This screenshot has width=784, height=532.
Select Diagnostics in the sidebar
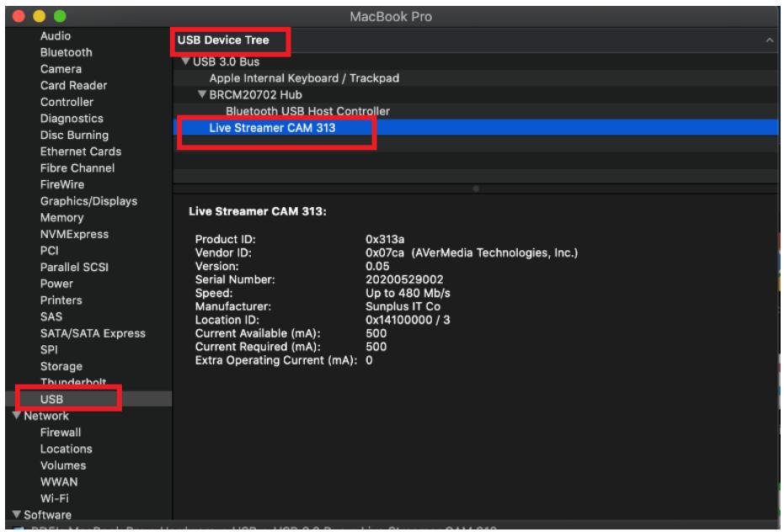[x=72, y=119]
